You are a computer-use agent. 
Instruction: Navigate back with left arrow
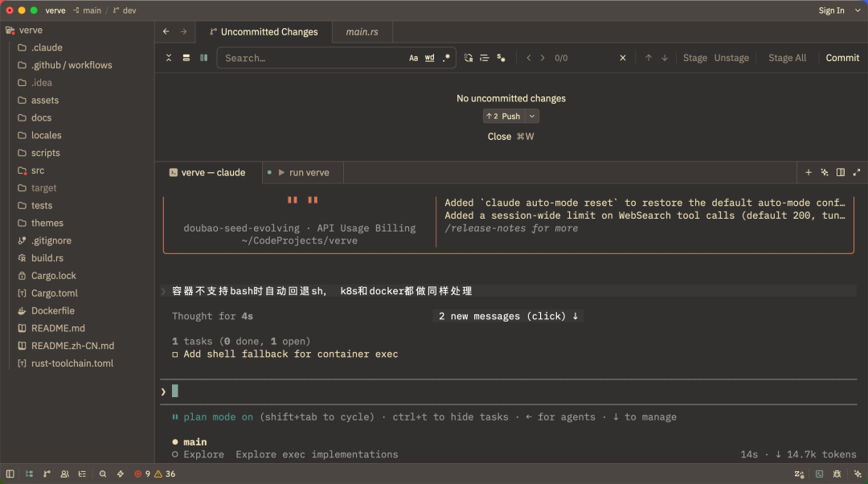(166, 31)
